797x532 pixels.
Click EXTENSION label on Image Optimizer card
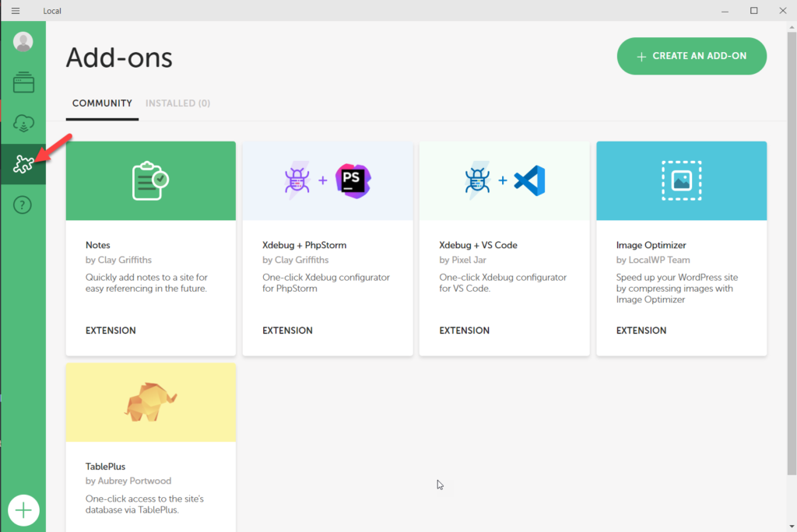click(641, 331)
